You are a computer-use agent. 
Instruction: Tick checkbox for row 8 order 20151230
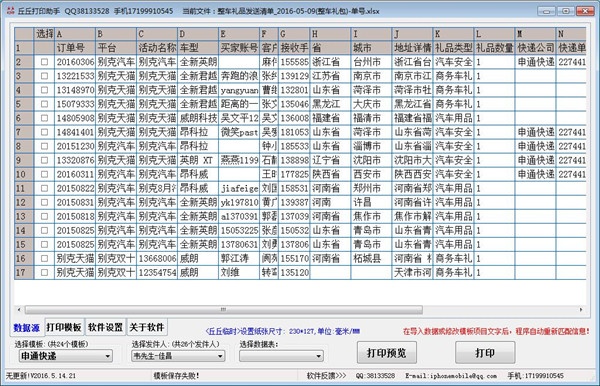(x=44, y=146)
